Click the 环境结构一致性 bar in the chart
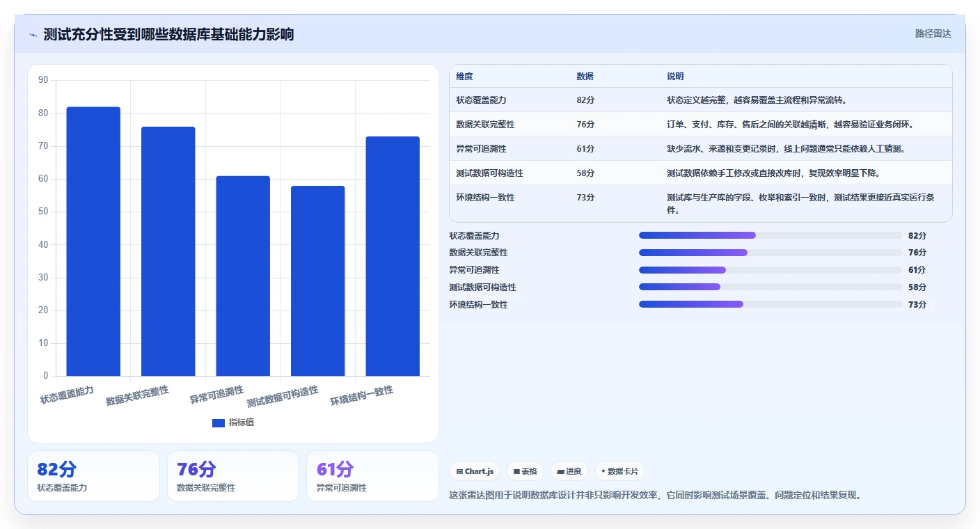The width and height of the screenshot is (980, 529). [393, 256]
